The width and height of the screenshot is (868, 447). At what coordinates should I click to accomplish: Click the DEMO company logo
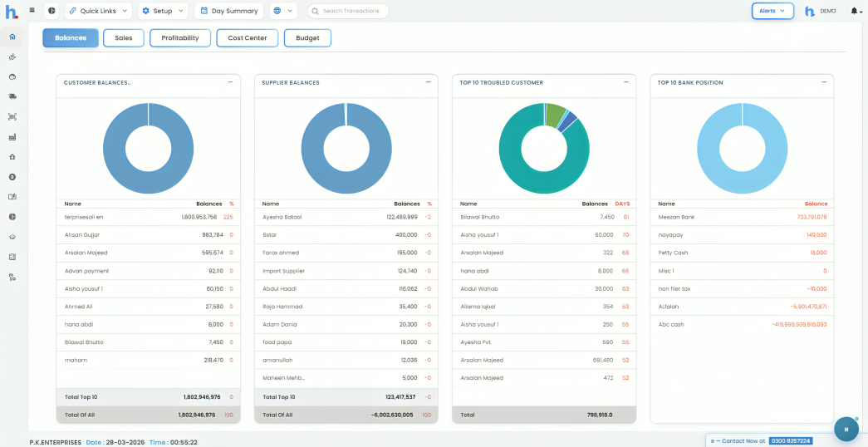(x=810, y=11)
